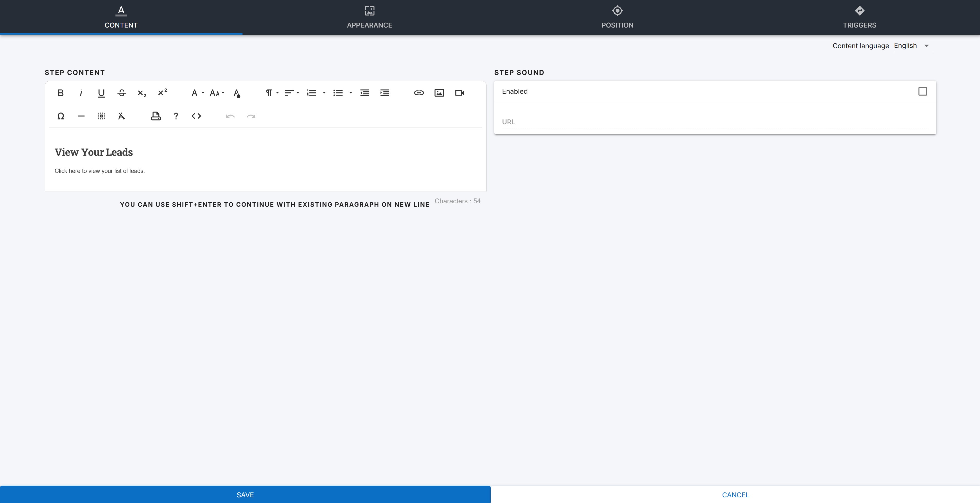Viewport: 980px width, 503px height.
Task: Click the insert image icon
Action: tap(439, 93)
